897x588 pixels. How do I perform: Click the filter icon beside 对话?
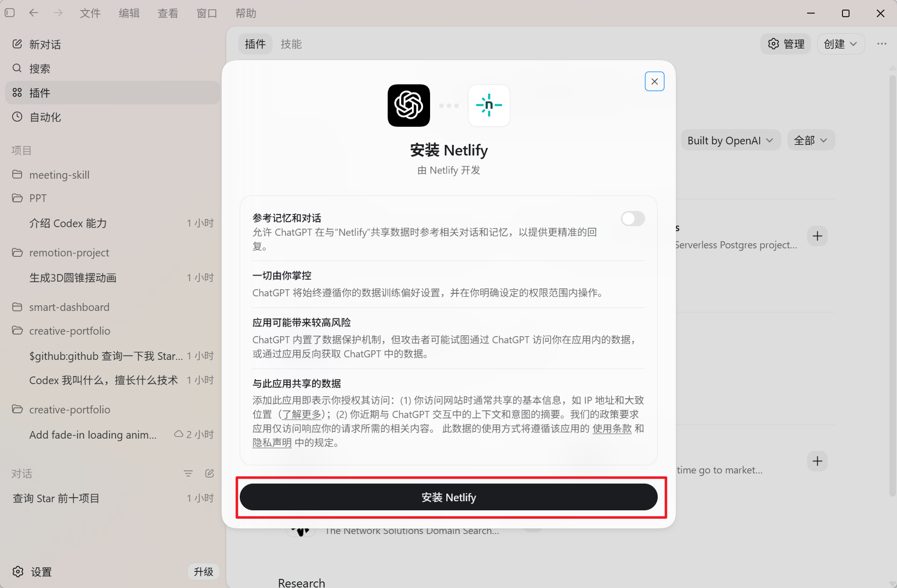188,473
